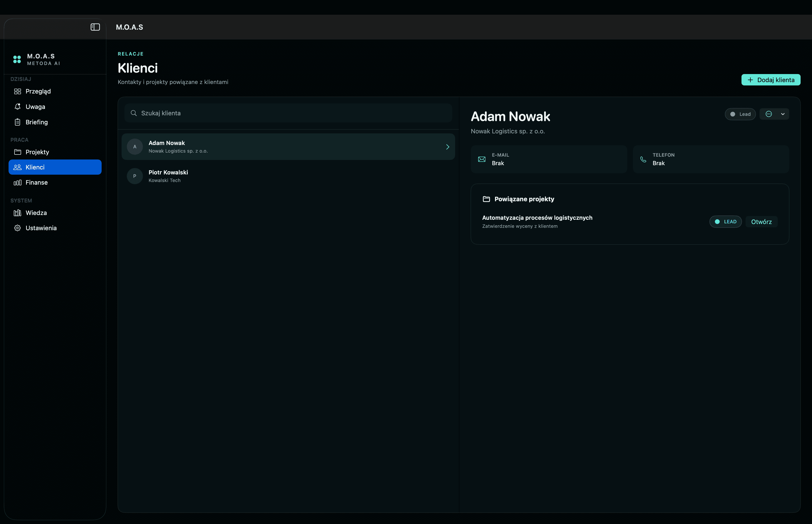The height and width of the screenshot is (524, 812).
Task: Click 'Nowak Logistics sp. z o.o.' under the heading
Action: pos(508,131)
